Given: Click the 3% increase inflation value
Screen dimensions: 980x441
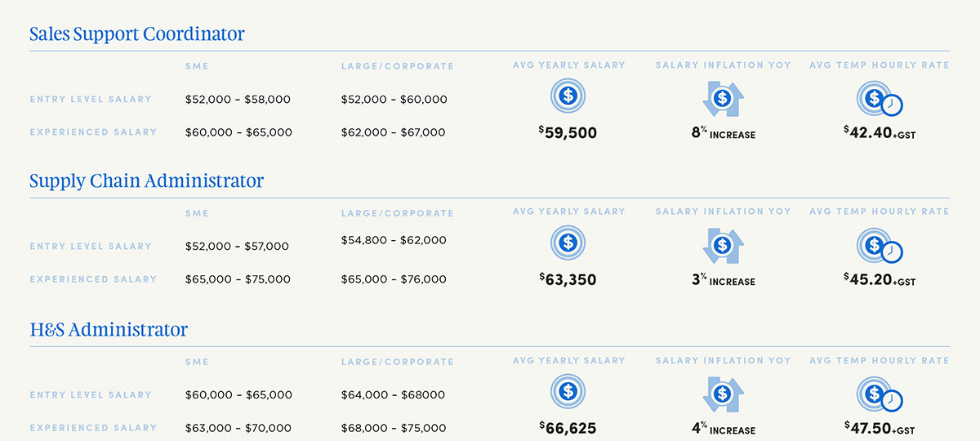Looking at the screenshot, I should coord(723,280).
